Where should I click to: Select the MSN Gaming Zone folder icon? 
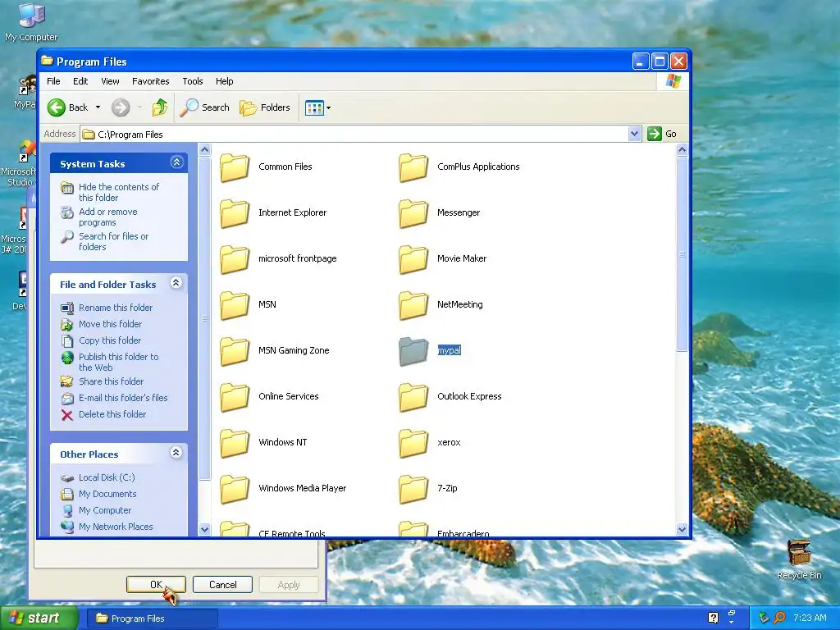[x=235, y=352]
